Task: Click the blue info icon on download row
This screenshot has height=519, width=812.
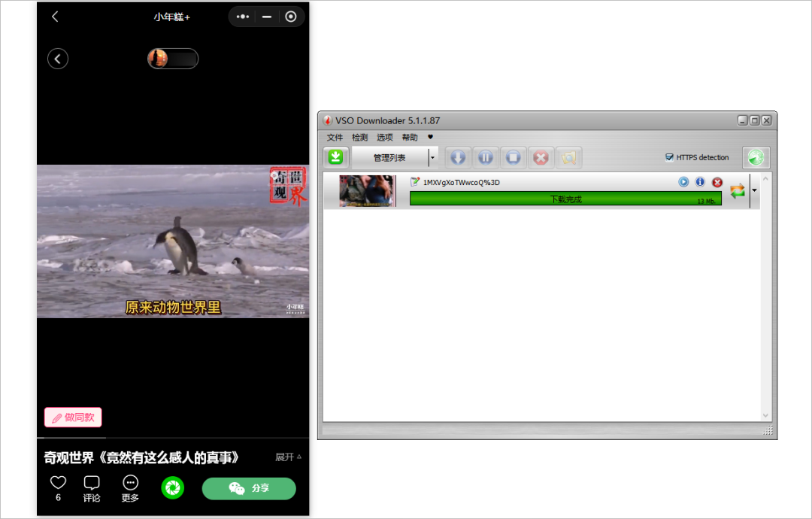Action: 700,182
